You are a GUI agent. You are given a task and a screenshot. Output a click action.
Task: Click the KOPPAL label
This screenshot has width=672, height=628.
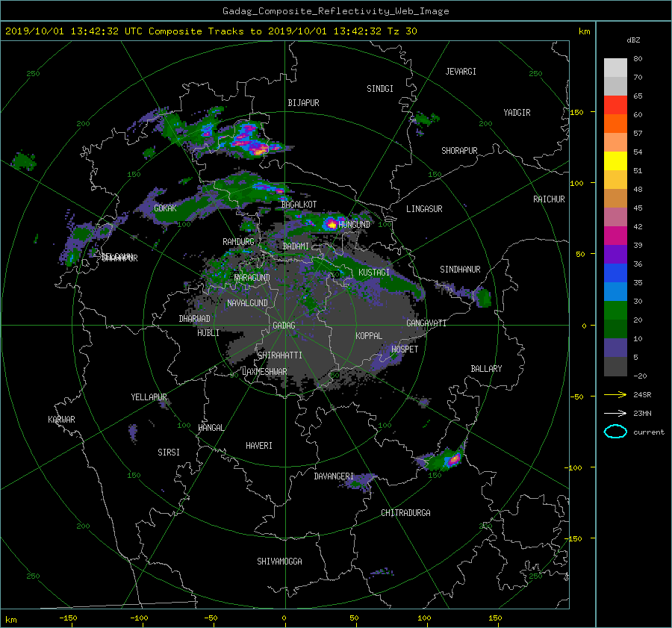[x=369, y=335]
